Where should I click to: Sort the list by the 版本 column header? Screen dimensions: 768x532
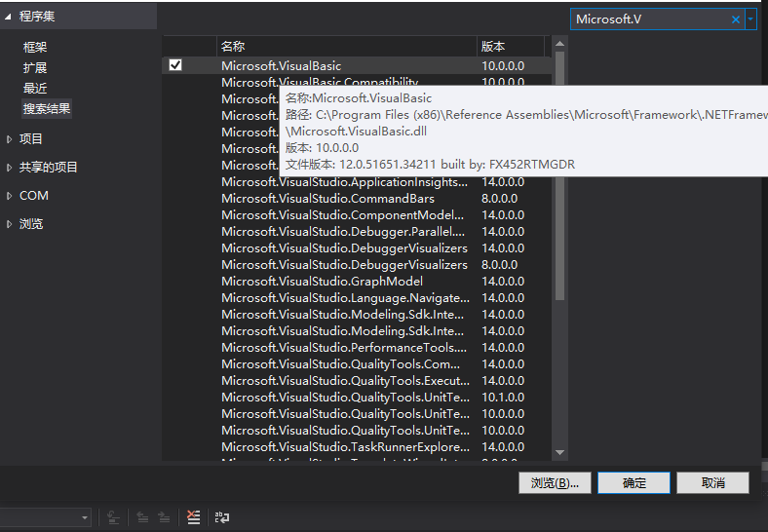tap(510, 47)
